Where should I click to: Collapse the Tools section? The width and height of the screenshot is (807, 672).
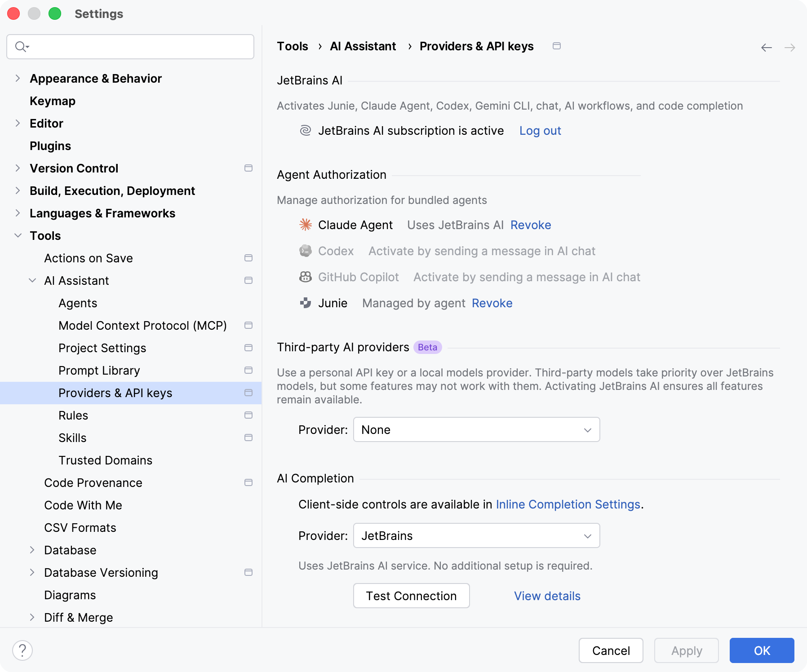(x=18, y=235)
